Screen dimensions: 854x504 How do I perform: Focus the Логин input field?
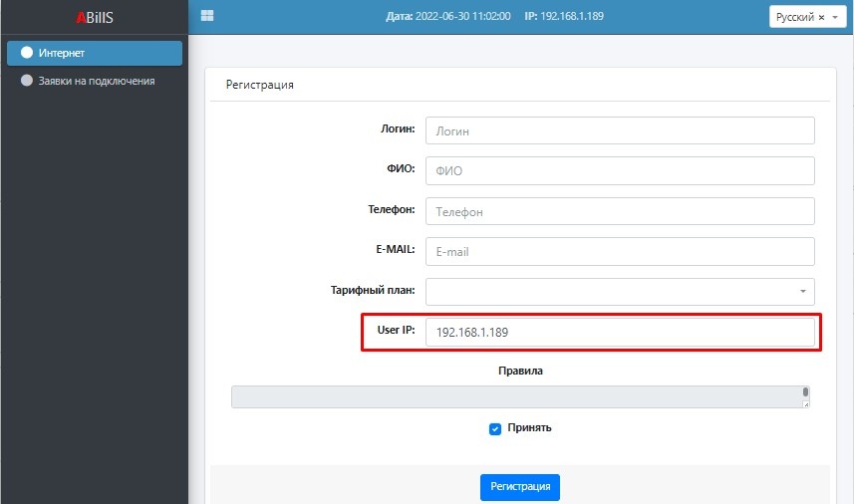coord(620,131)
